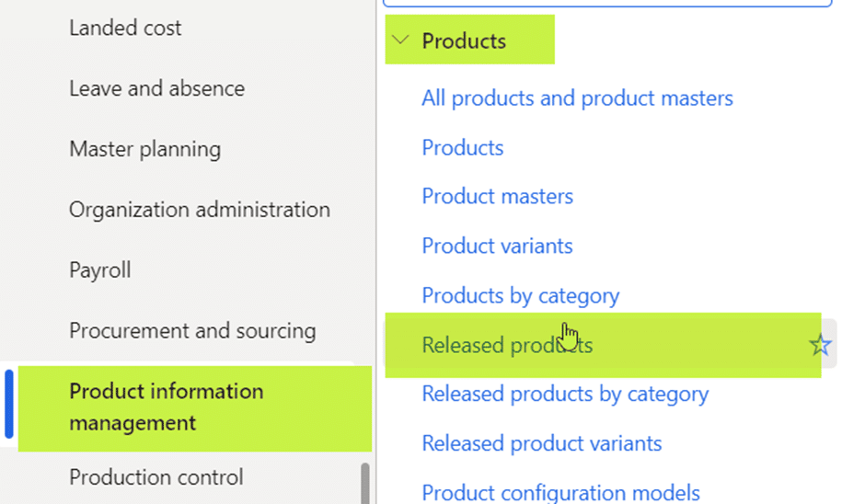Open Released products page

click(x=507, y=345)
